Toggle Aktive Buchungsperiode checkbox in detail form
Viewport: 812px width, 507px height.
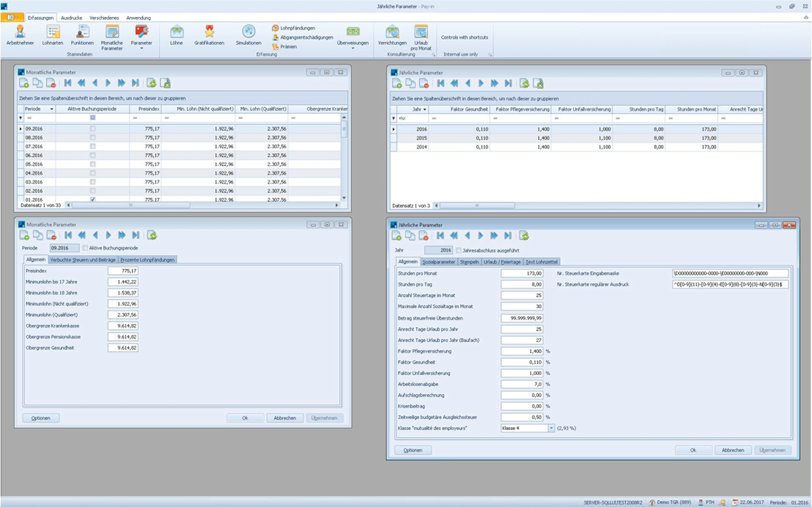click(x=85, y=248)
